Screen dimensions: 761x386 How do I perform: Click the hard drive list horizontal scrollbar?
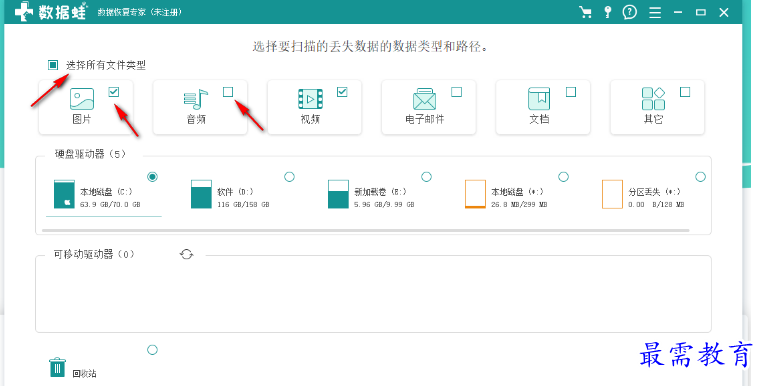[365, 230]
